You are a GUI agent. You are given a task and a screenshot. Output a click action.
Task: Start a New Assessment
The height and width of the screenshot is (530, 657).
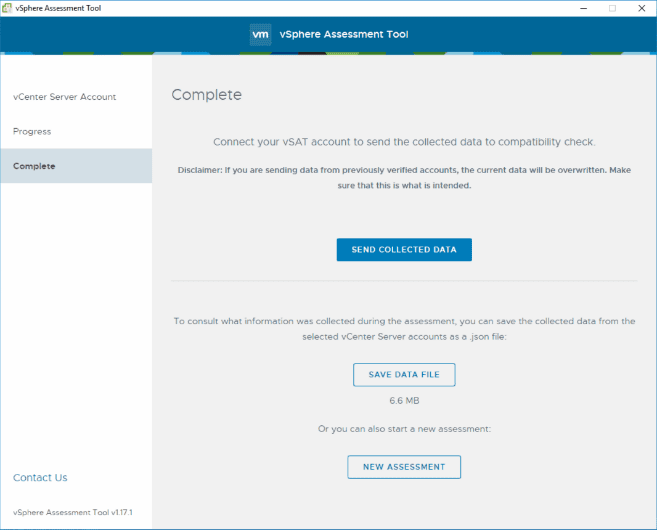tap(404, 467)
